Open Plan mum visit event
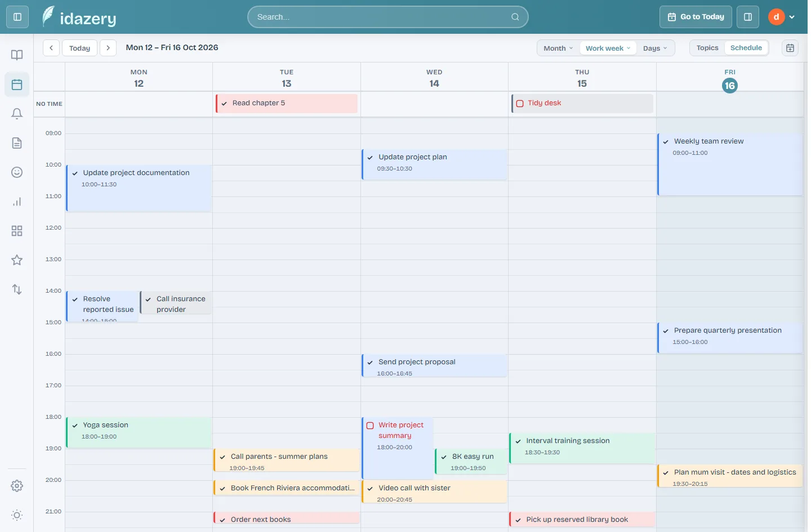 730,476
